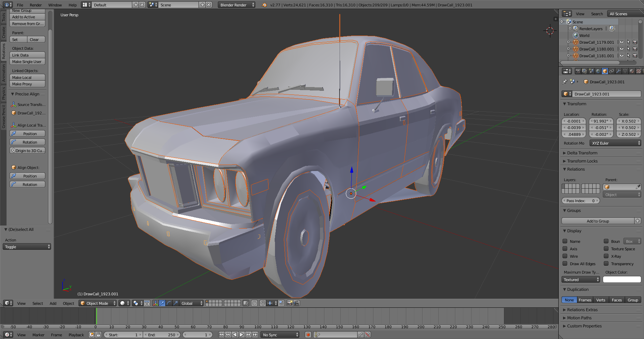This screenshot has height=339, width=644.
Task: Switch to the Material properties tab
Action: (x=632, y=71)
